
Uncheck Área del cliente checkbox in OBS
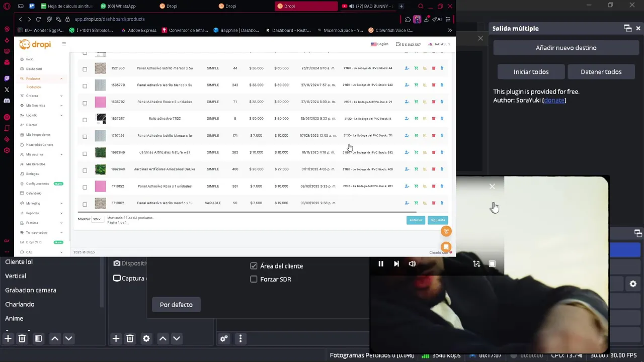pos(254,266)
